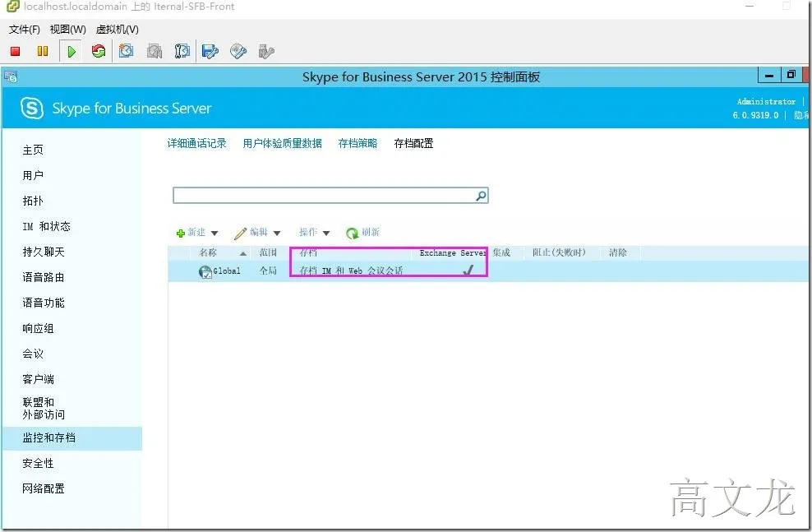The image size is (812, 532).
Task: Click the 范围 column header
Action: click(x=268, y=252)
